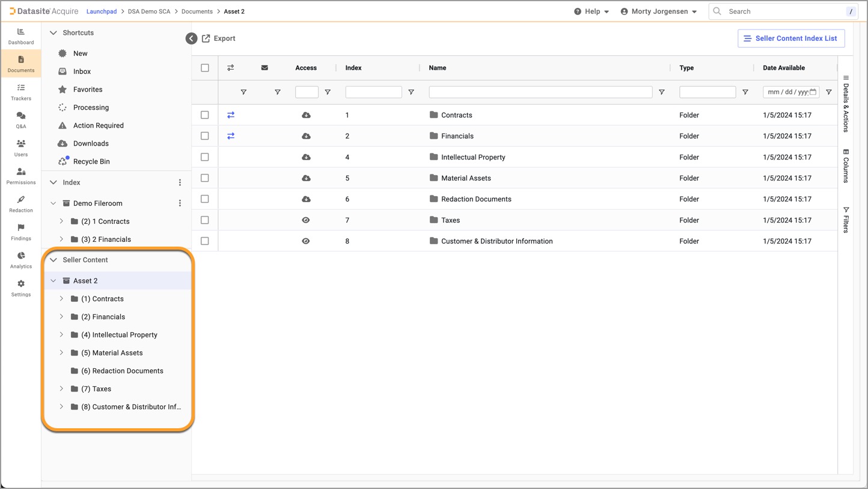This screenshot has height=489, width=868.
Task: Click the download access icon for Contracts
Action: [306, 115]
